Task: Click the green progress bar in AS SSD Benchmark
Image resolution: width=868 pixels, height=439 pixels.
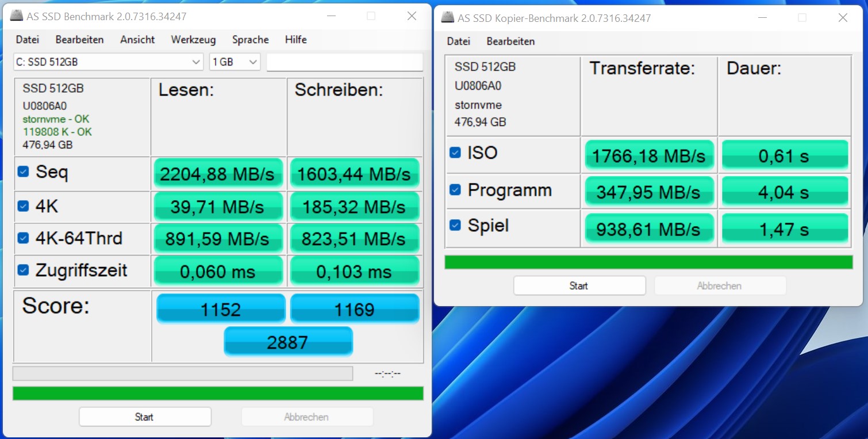Action: [218, 394]
